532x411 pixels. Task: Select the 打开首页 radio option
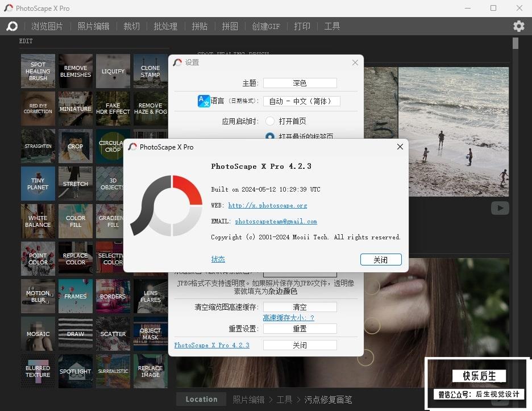pyautogui.click(x=270, y=121)
